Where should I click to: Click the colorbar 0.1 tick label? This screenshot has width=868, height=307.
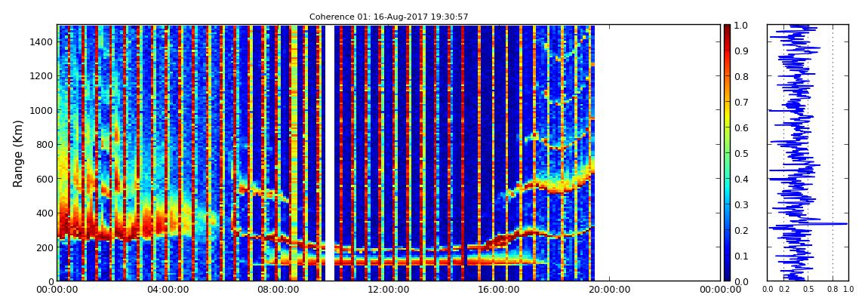click(740, 256)
